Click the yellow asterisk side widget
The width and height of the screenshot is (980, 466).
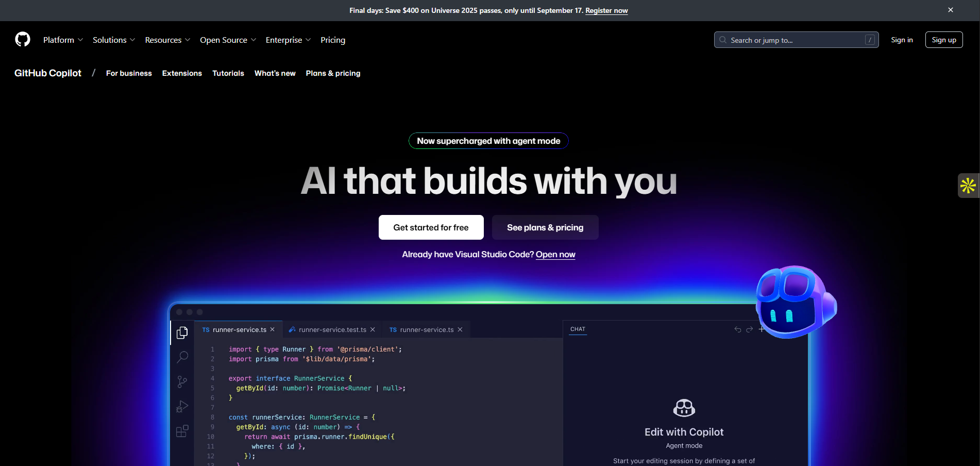968,186
